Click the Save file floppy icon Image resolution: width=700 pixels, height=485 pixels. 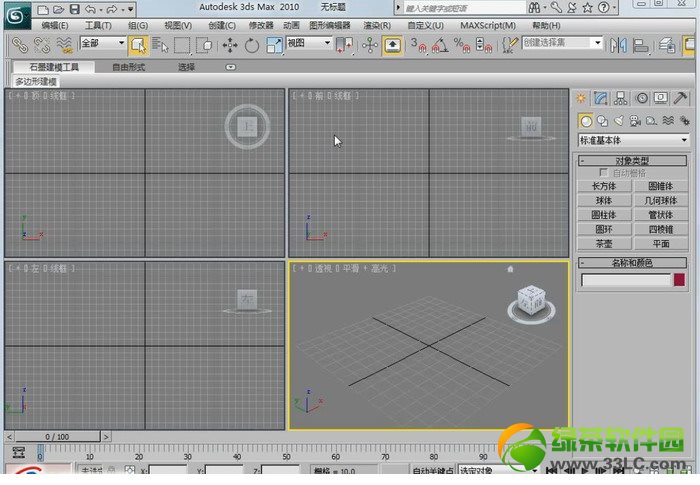75,9
